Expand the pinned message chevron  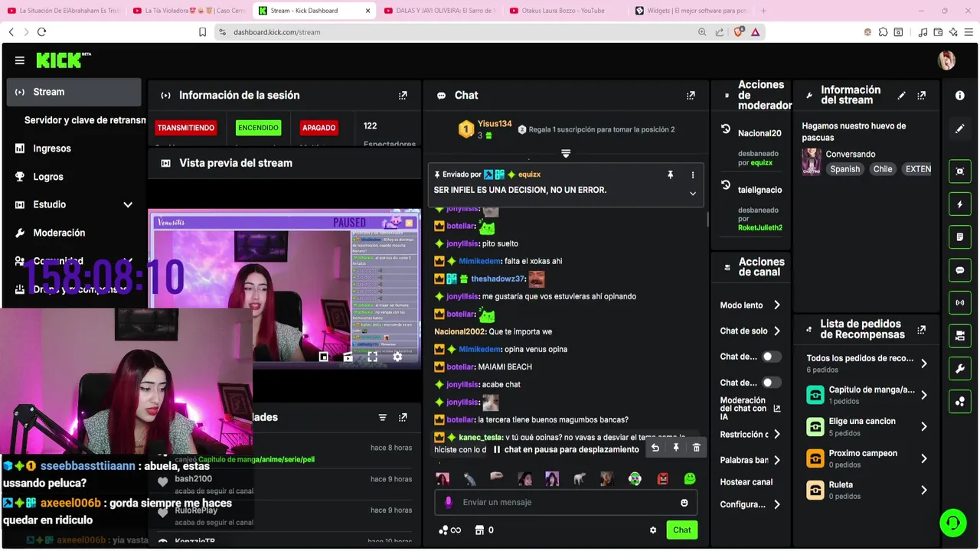click(693, 194)
